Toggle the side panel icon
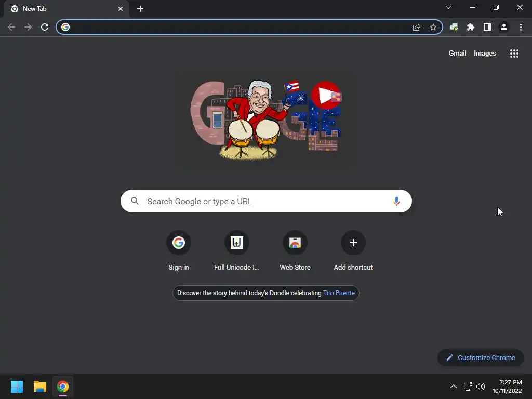The height and width of the screenshot is (399, 532). [487, 27]
